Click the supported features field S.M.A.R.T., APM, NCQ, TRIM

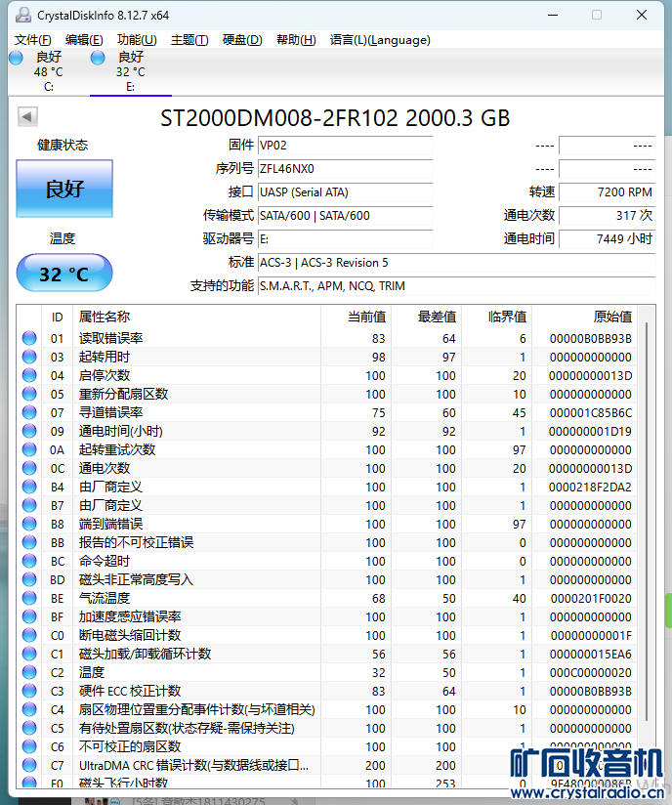point(456,286)
